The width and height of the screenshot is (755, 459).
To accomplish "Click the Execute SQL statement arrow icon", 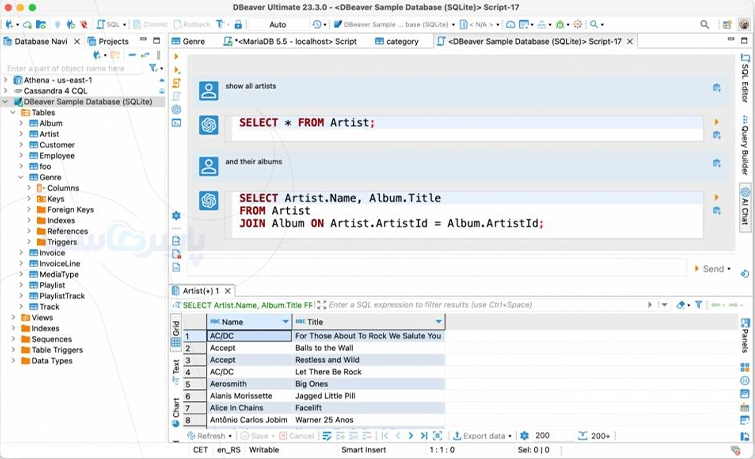I will coord(176,57).
